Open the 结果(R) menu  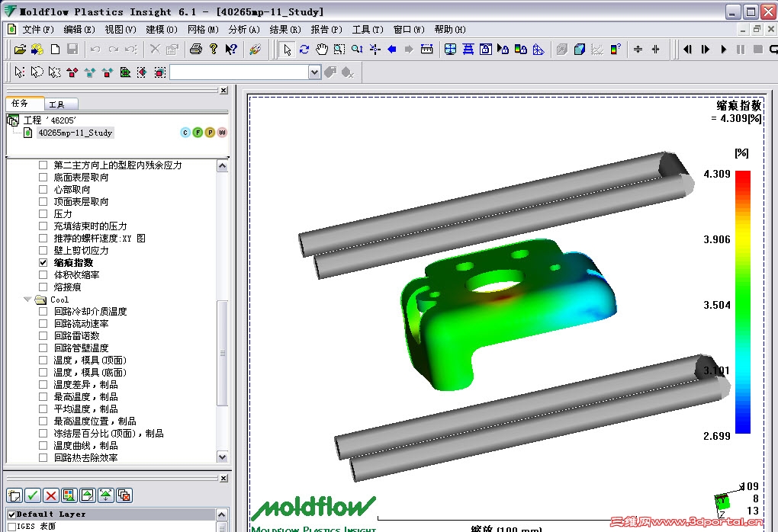tap(285, 29)
